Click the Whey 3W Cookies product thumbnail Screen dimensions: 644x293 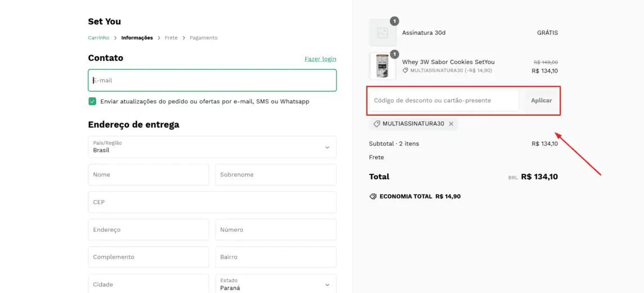coord(383,66)
